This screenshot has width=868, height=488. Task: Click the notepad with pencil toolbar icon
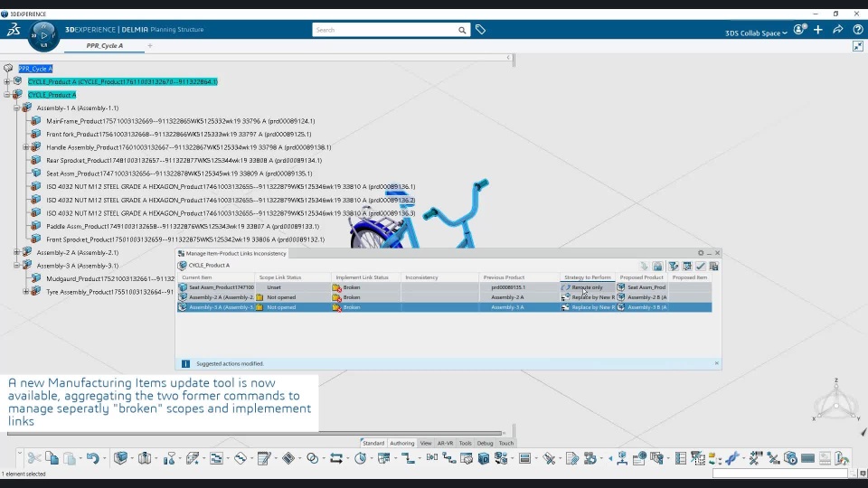tap(264, 458)
